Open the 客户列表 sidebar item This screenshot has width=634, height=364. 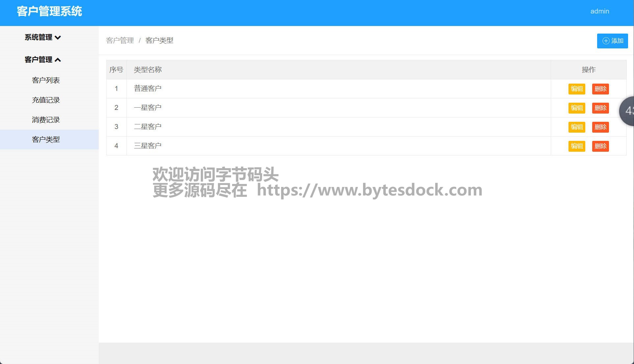[46, 80]
